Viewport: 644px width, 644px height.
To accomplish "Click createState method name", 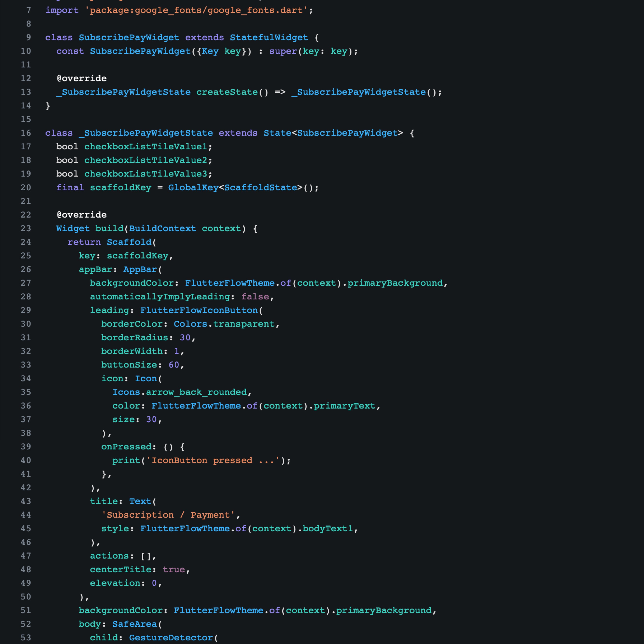I will coord(227,92).
